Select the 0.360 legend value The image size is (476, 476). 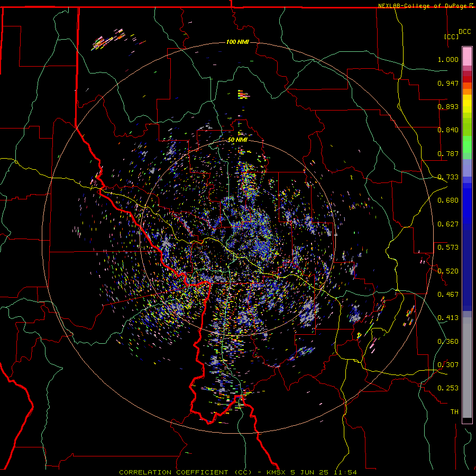coord(448,342)
